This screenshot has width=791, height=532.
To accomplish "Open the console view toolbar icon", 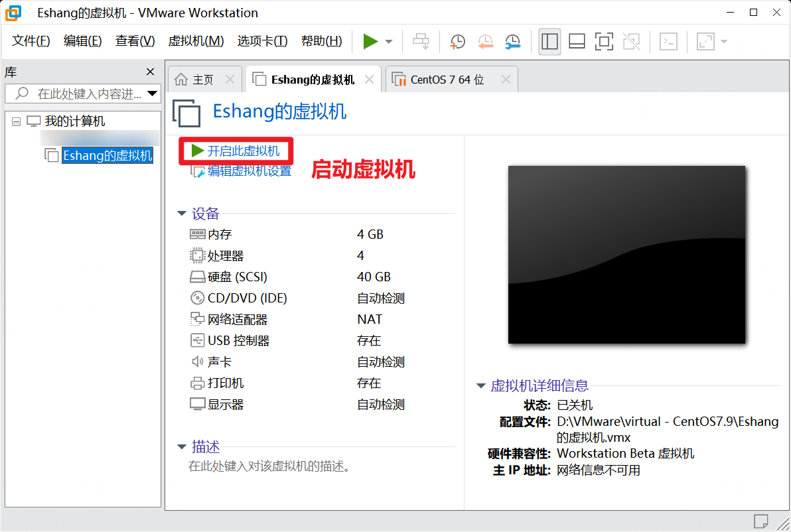I will [668, 41].
